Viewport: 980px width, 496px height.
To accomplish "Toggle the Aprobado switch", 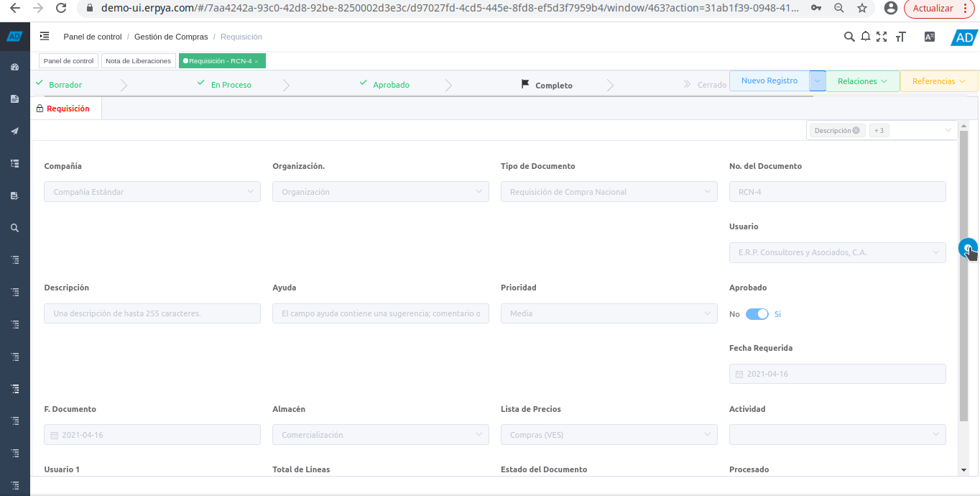I will [x=757, y=314].
